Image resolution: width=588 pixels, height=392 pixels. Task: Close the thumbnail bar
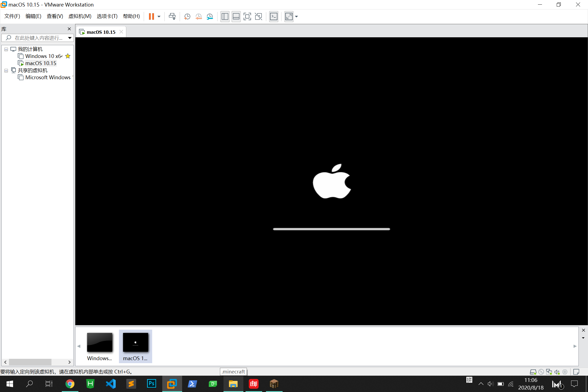click(583, 330)
